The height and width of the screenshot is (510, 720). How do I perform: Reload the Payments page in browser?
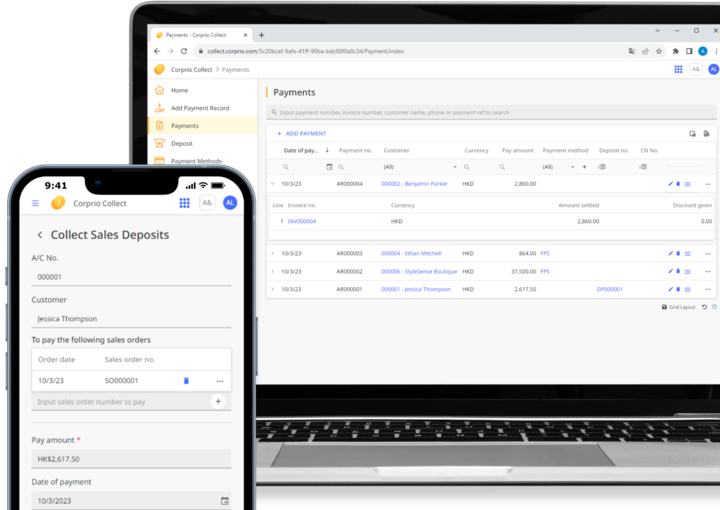point(184,51)
